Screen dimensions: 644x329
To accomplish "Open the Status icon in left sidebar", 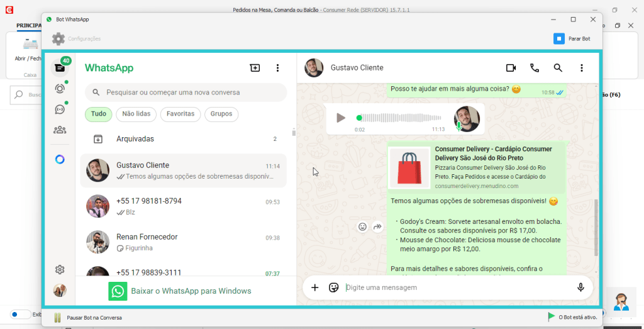I will [60, 89].
